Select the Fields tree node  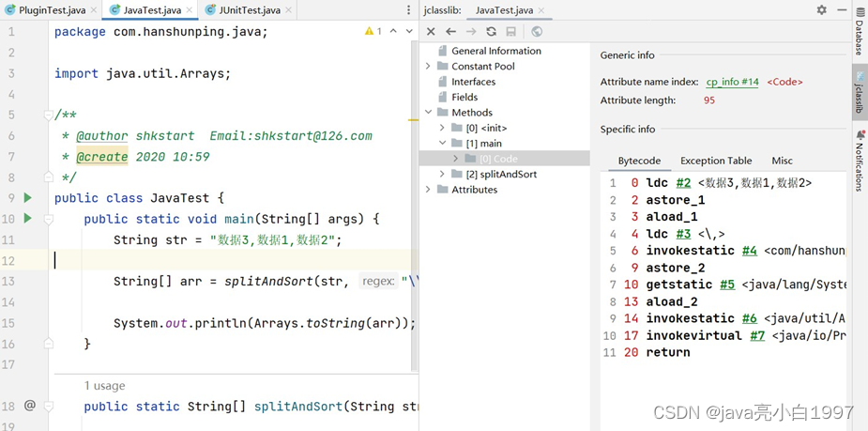[x=464, y=97]
